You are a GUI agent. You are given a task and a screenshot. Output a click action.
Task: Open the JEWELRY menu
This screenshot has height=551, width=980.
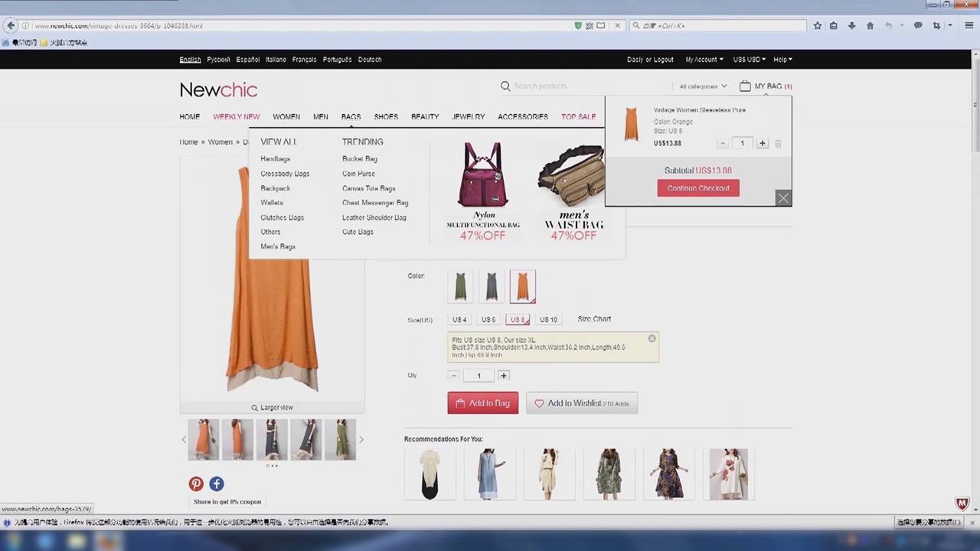click(469, 117)
